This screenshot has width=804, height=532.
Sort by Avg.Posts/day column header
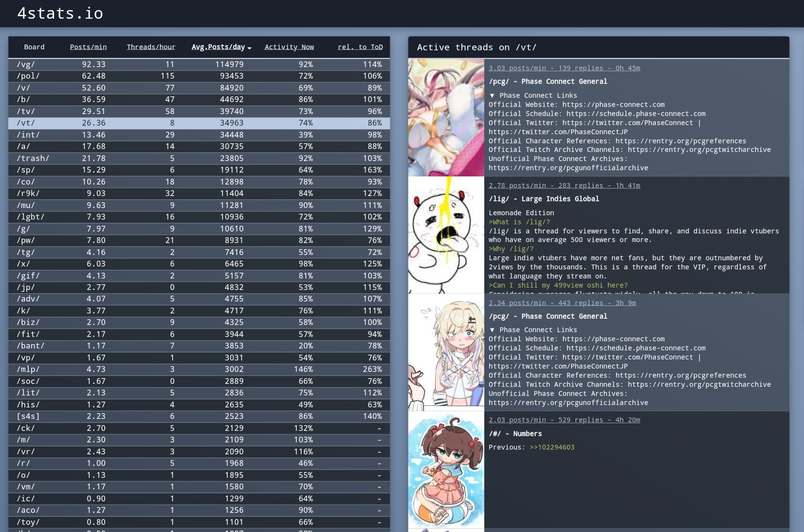point(218,47)
